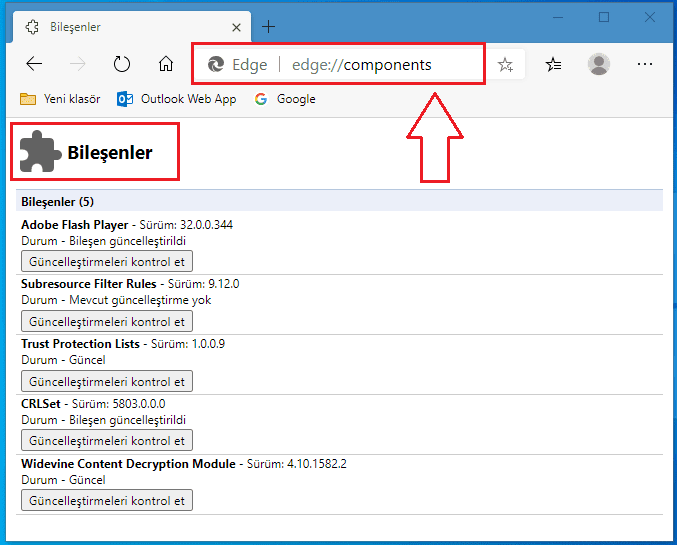Viewport: 677px width, 545px height.
Task: Click the Widevine Content Decryption Module name
Action: [128, 464]
